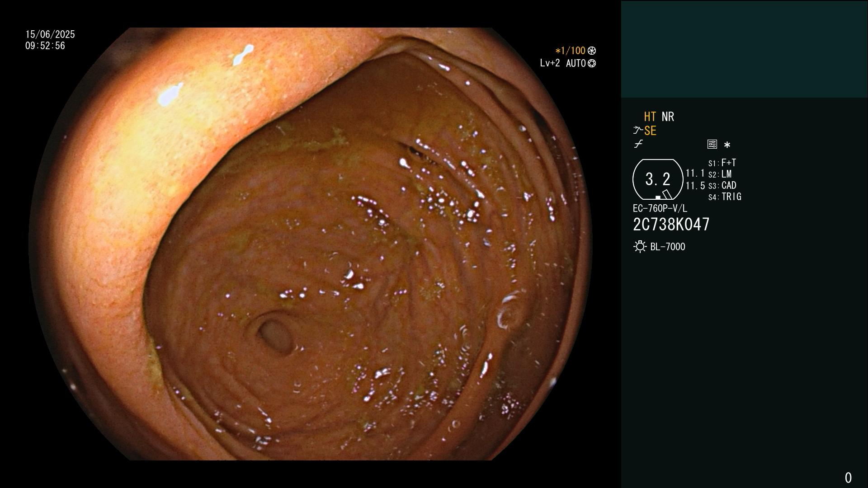
Task: Click the scope tip diagram showing 3.2
Action: [x=658, y=179]
